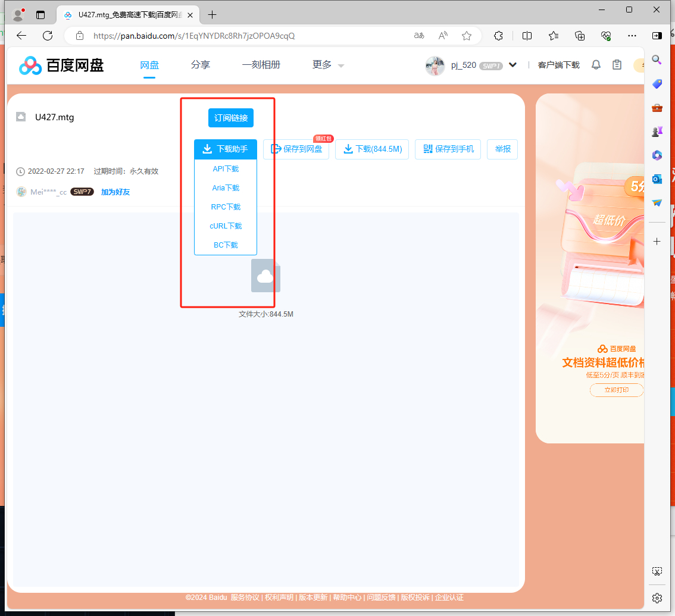
Task: Open browser extensions puzzle icon
Action: pyautogui.click(x=499, y=36)
